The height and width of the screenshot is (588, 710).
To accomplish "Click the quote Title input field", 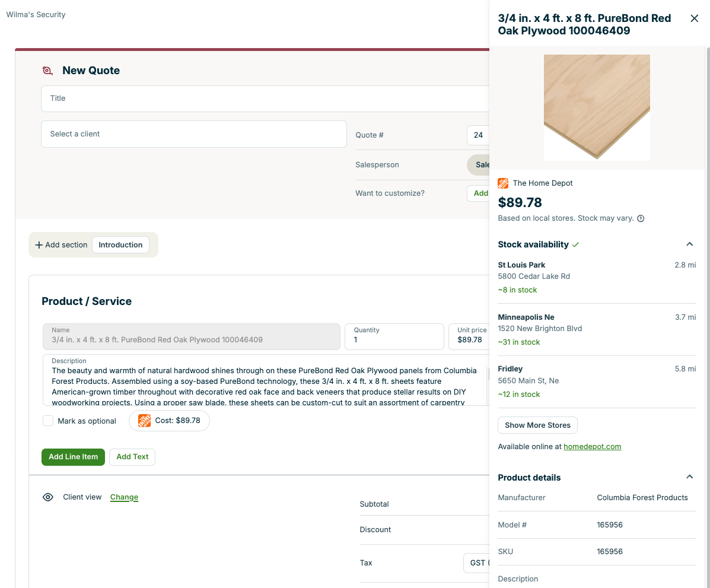I will pyautogui.click(x=265, y=98).
